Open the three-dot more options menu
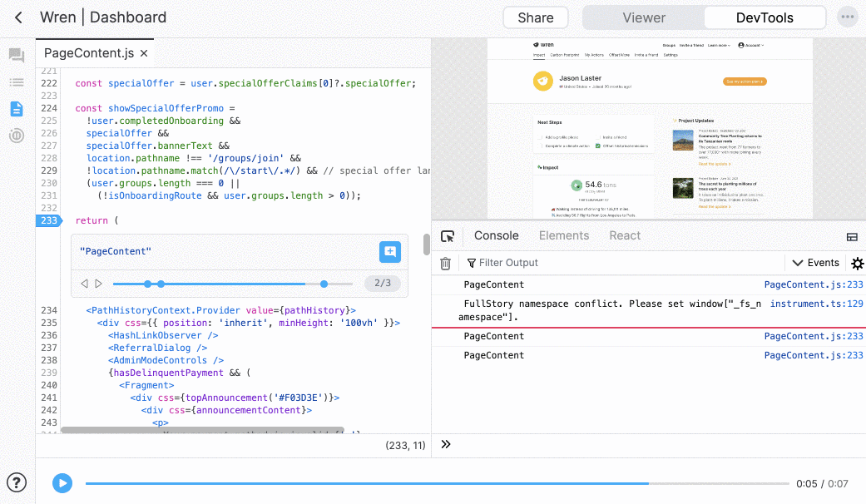Viewport: 866px width, 504px height. coord(847,17)
